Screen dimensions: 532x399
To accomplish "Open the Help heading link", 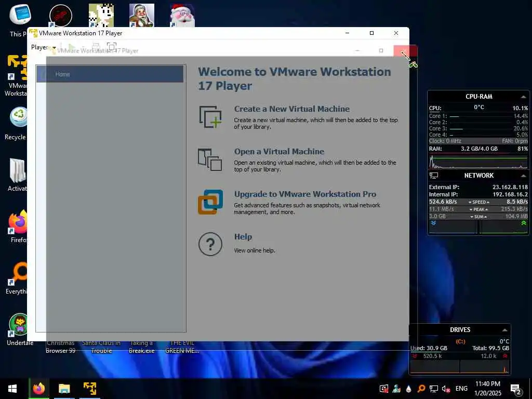I will tap(243, 237).
